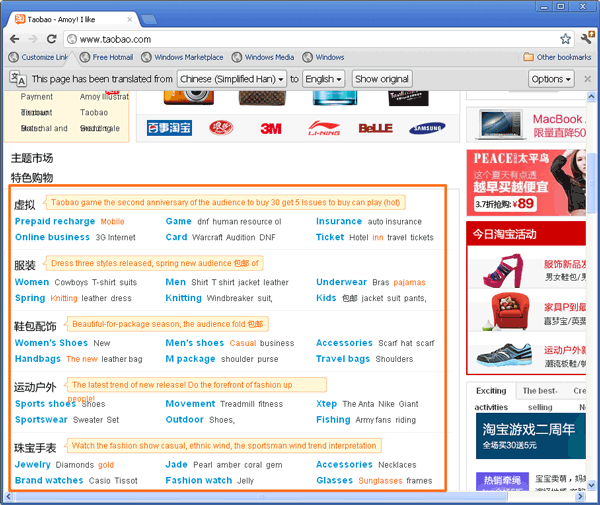The image size is (600, 505).
Task: Click the Xtep brand link
Action: click(x=326, y=404)
